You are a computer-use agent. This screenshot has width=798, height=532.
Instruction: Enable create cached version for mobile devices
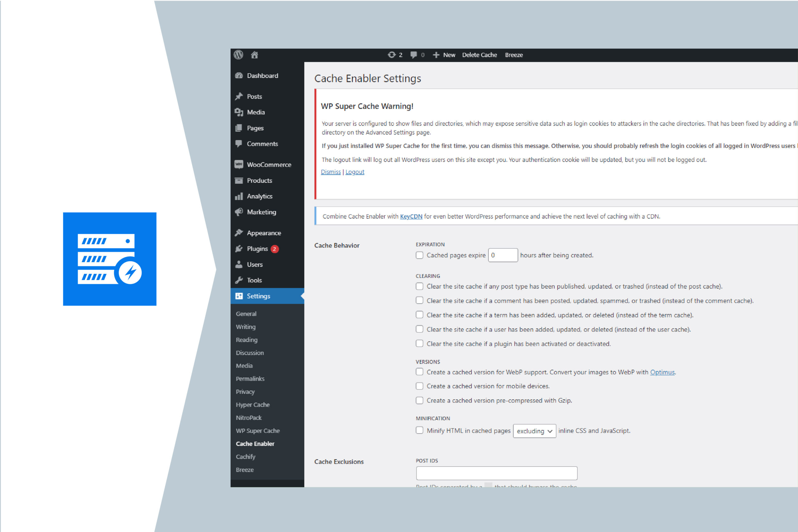(420, 386)
